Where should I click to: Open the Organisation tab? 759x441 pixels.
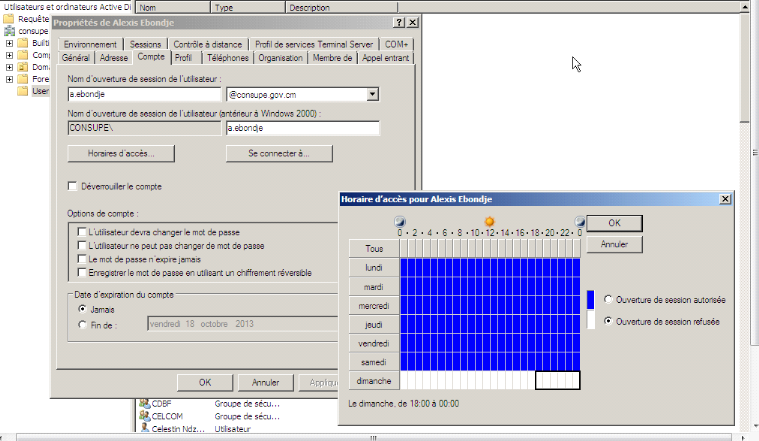[x=280, y=58]
